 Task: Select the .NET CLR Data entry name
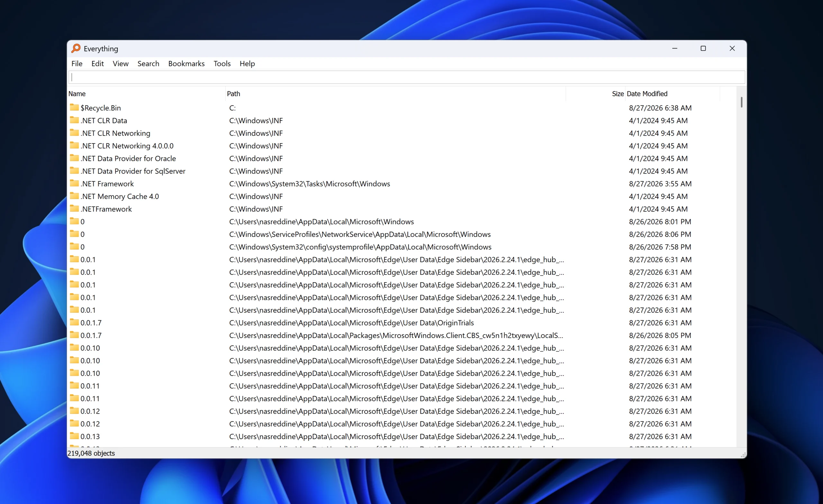104,121
